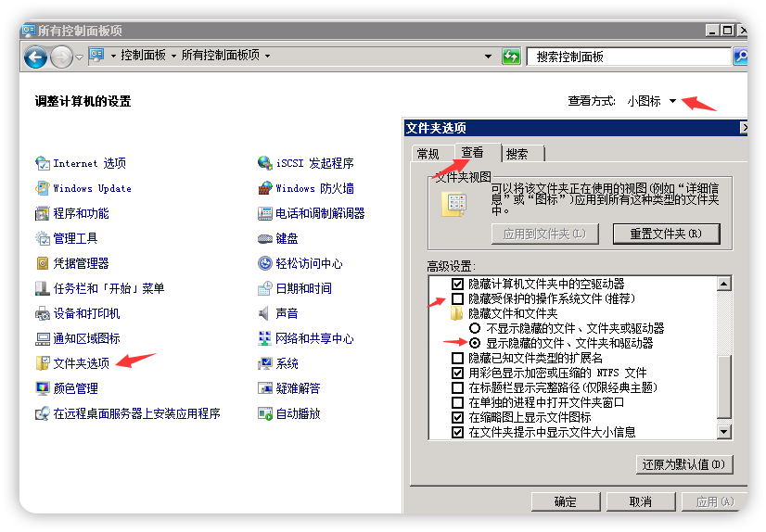Screen dimensions: 766x532
Task: Click the advanced settings scrollbar thumb
Action: click(724, 386)
